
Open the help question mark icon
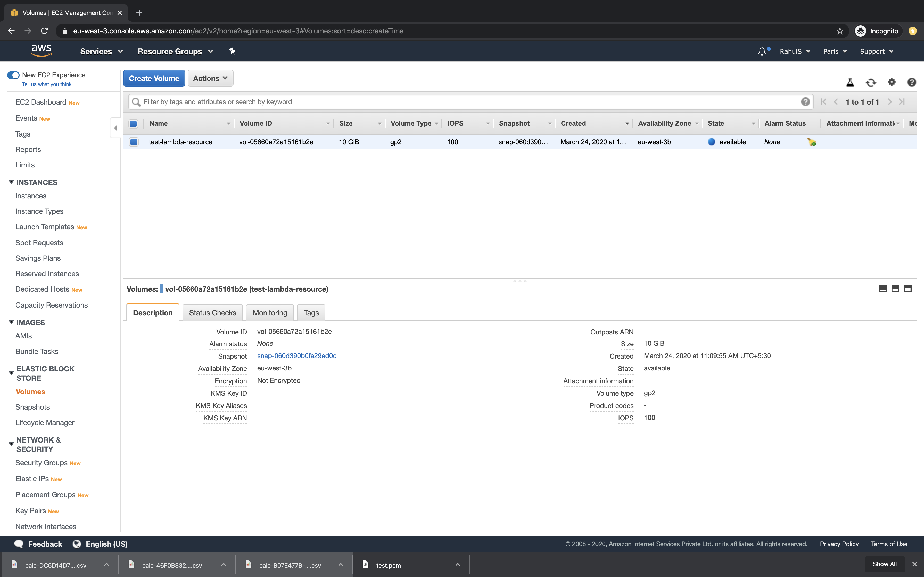point(911,82)
